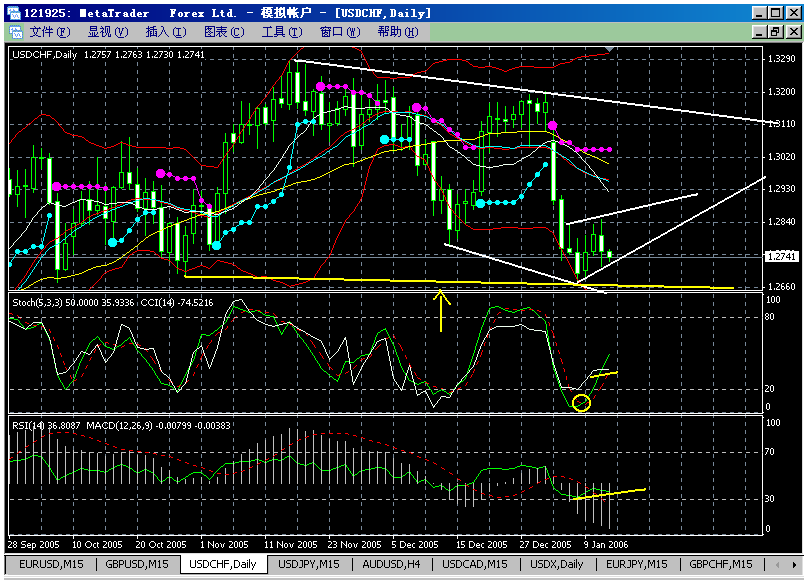
Task: Open the 显视(V) View menu
Action: [108, 32]
